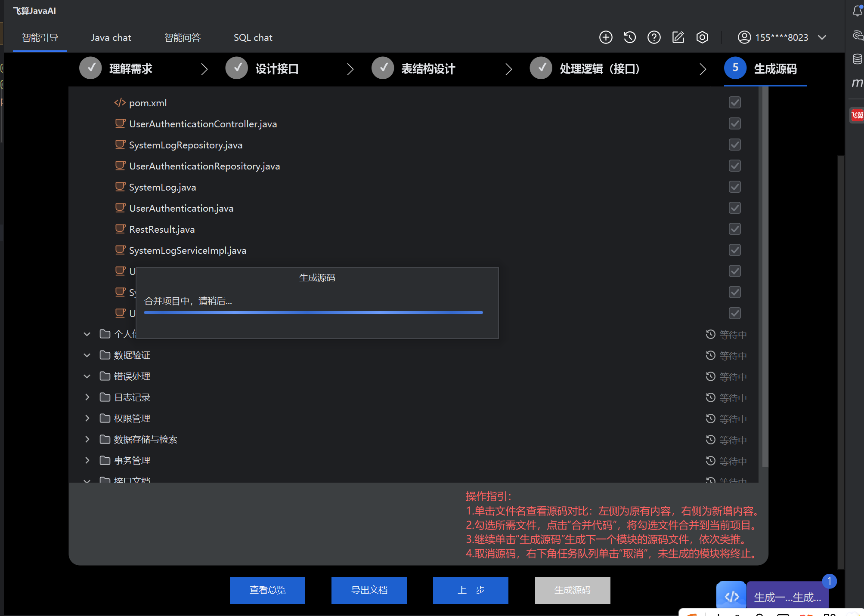Collapse the 数据验证 folder
This screenshot has width=864, height=616.
point(87,355)
